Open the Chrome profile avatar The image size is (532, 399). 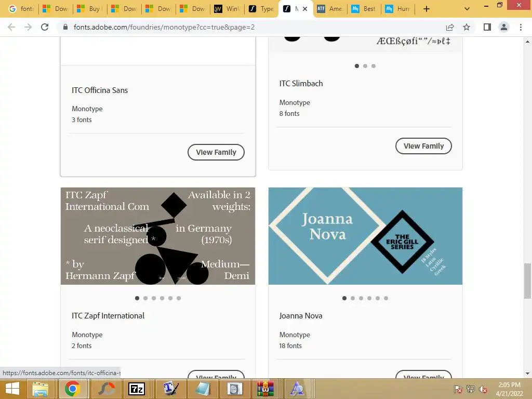tap(504, 27)
